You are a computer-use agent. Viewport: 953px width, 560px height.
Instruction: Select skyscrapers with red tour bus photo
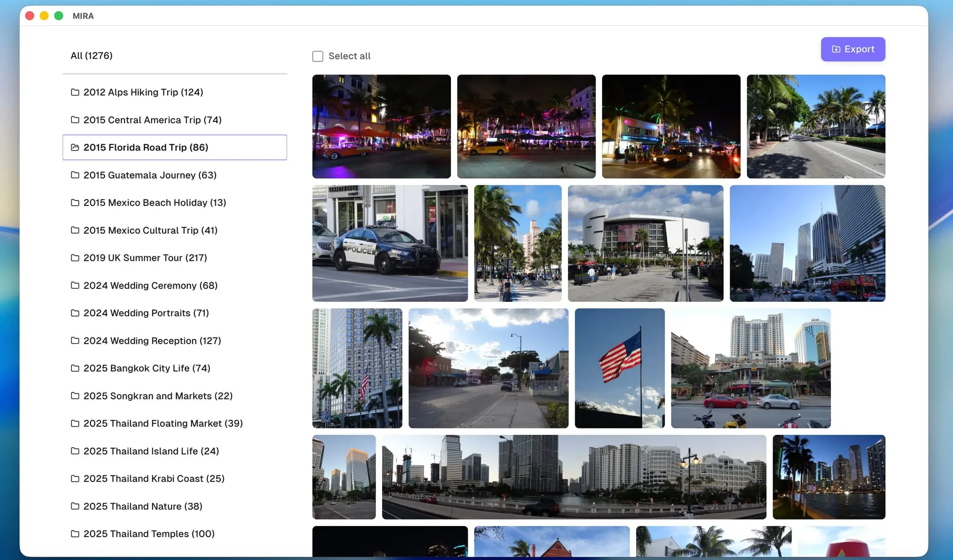tap(807, 243)
